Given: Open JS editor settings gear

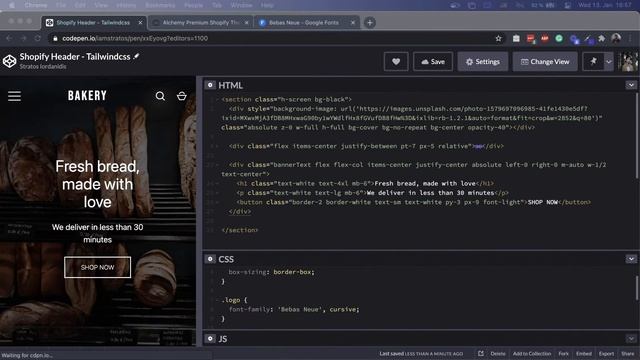Looking at the screenshot, I should tap(210, 338).
